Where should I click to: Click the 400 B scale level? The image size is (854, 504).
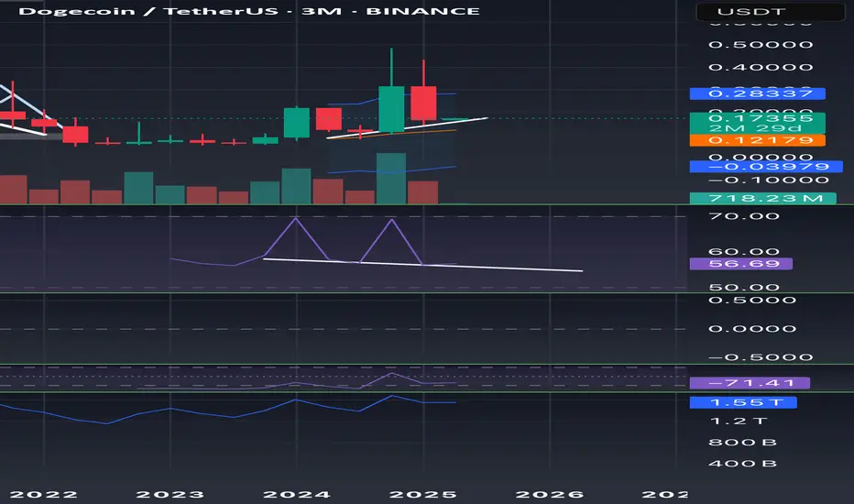pyautogui.click(x=742, y=464)
